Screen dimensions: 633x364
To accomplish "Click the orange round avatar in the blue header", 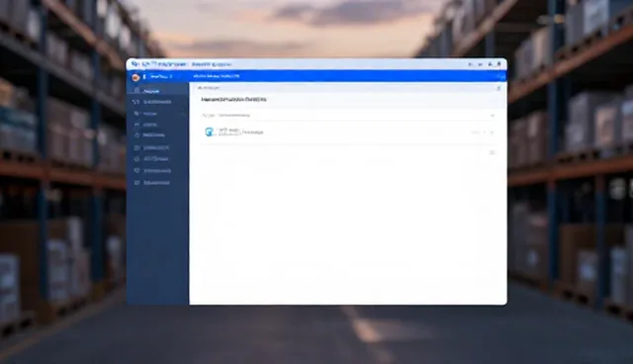I will click(x=136, y=77).
